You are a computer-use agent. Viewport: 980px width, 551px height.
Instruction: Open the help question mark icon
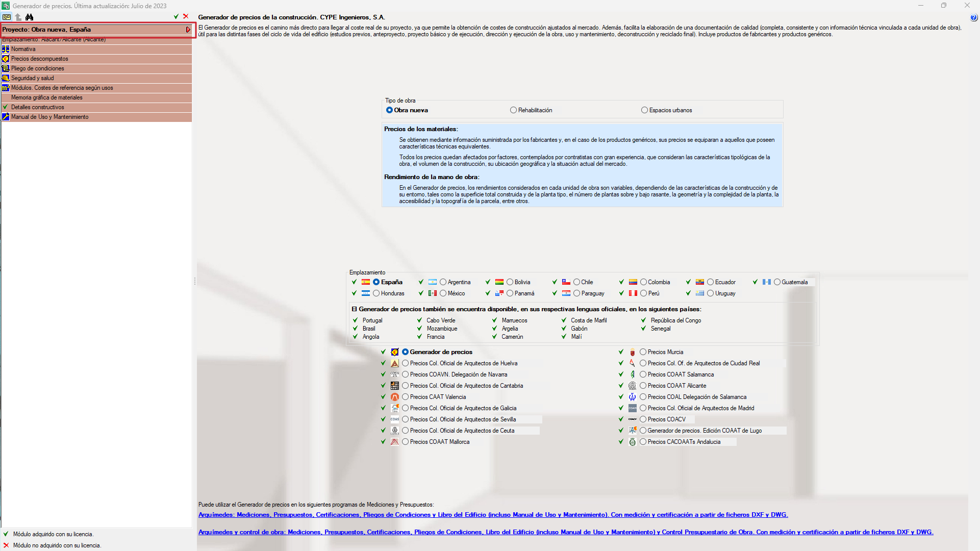point(973,18)
